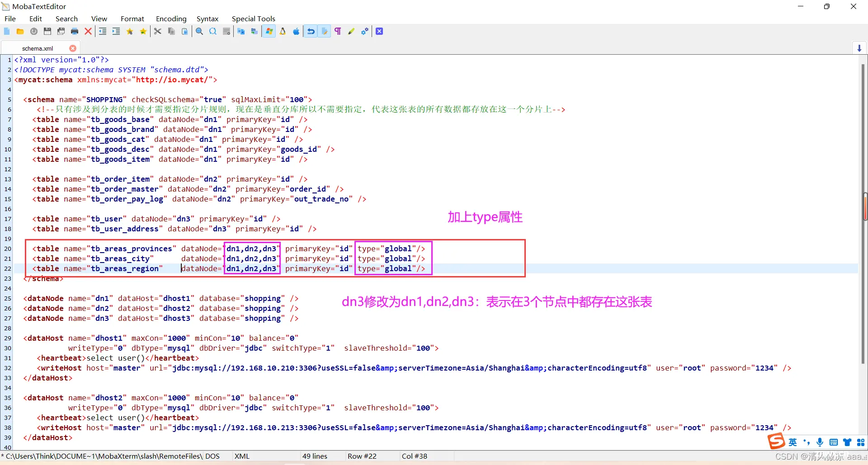Click the purple X exit icon
868x465 pixels.
(380, 31)
